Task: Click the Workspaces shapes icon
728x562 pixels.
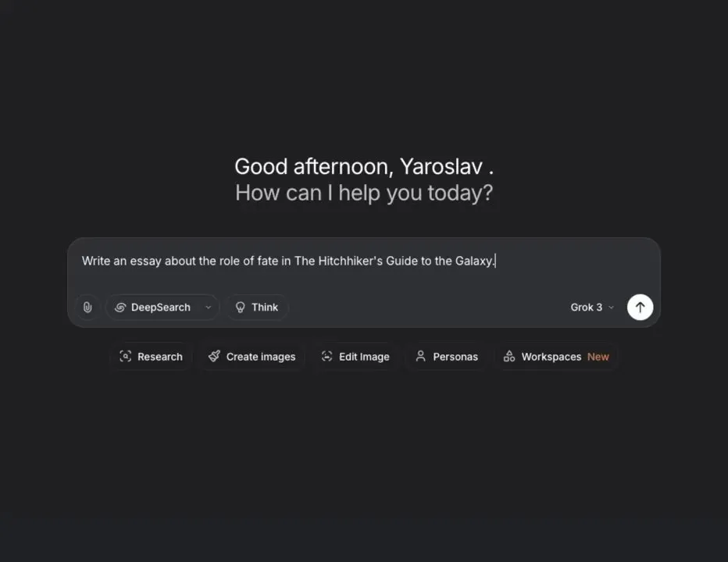Action: (509, 357)
